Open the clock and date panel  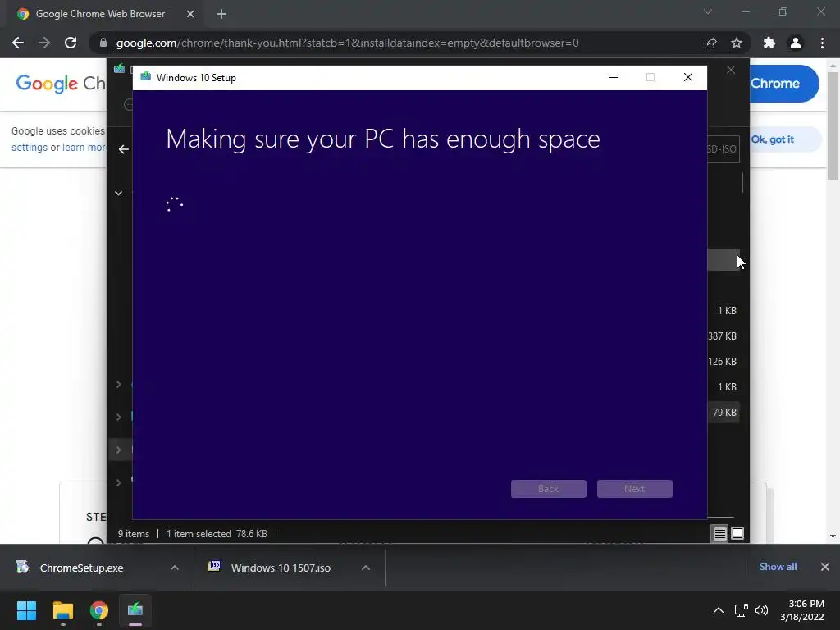coord(802,610)
